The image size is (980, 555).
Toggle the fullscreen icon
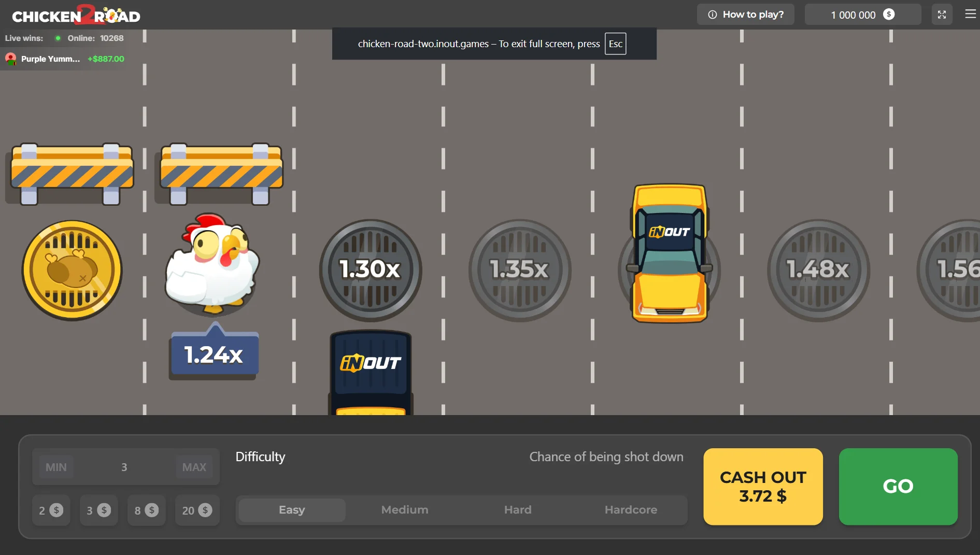pyautogui.click(x=942, y=15)
